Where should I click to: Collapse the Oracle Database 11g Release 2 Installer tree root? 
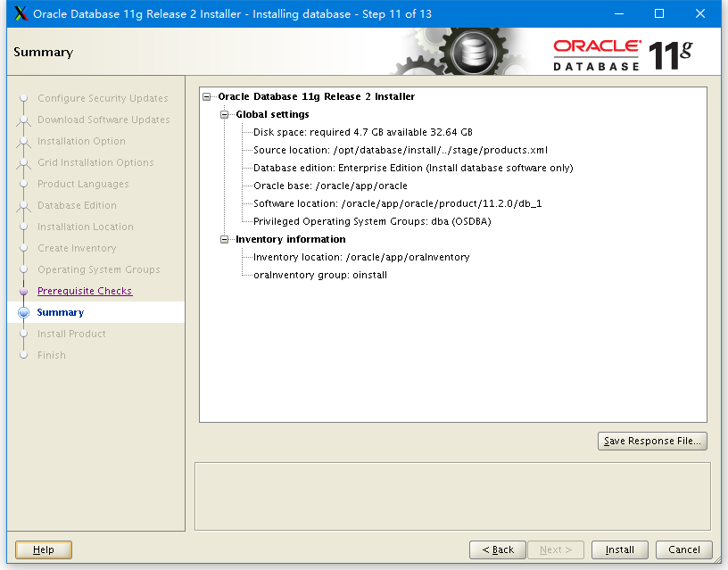[x=207, y=96]
